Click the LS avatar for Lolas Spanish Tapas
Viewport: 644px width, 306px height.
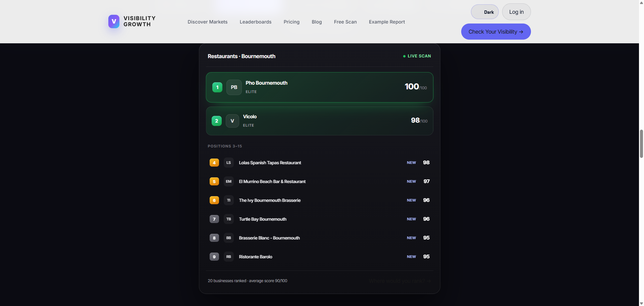click(x=229, y=163)
